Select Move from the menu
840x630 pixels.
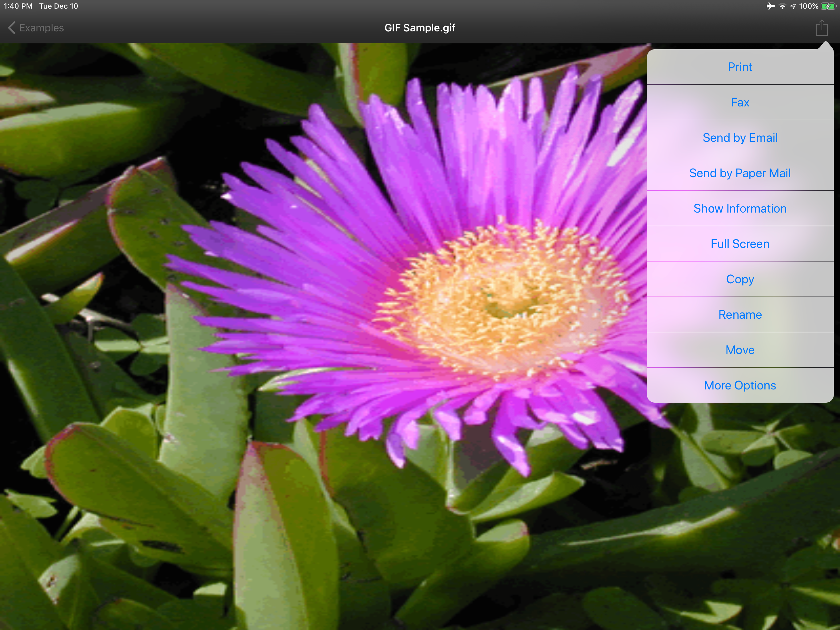pos(740,349)
